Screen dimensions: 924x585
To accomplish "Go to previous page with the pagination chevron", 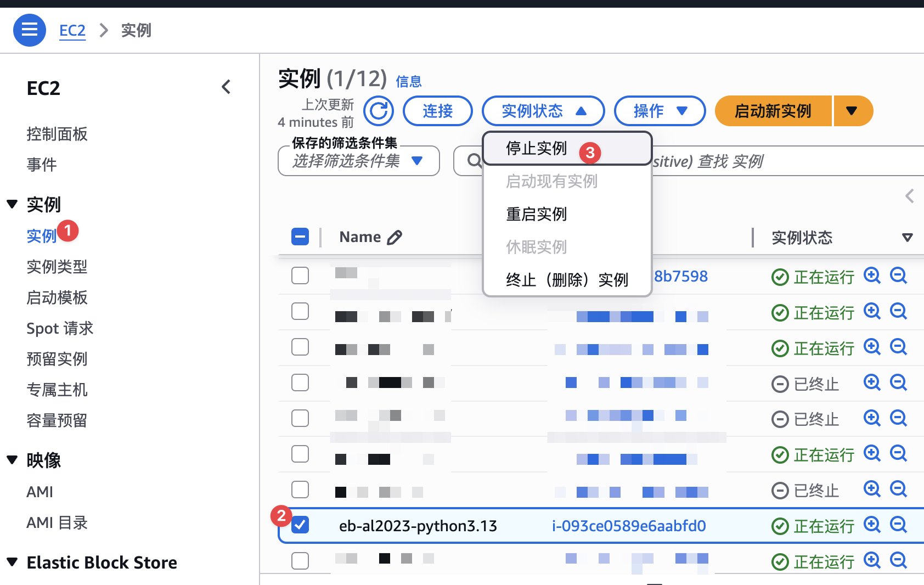I will (x=910, y=196).
